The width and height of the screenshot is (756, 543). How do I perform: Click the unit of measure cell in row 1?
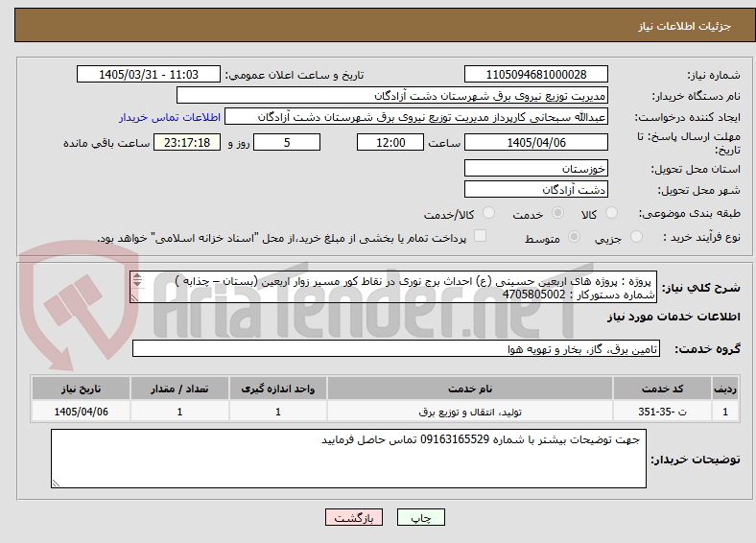coord(278,412)
